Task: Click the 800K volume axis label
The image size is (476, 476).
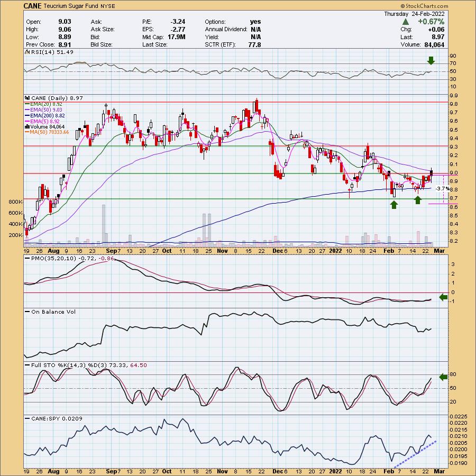Action: point(16,202)
